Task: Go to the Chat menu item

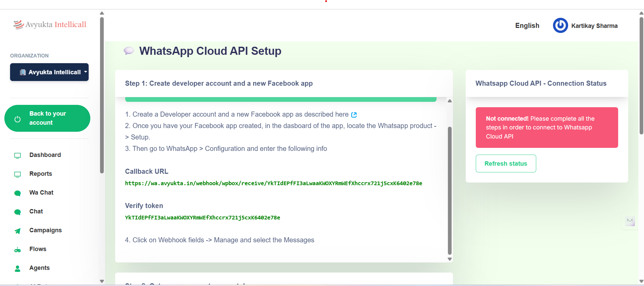Action: [x=36, y=211]
